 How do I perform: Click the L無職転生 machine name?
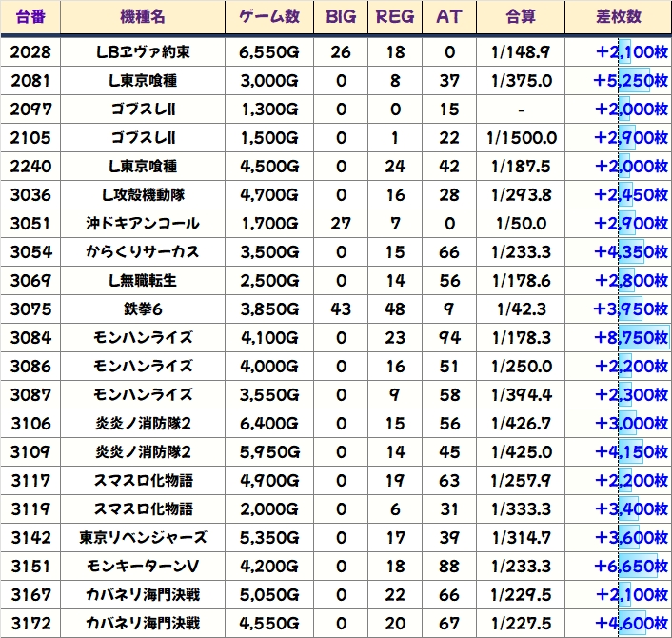pyautogui.click(x=143, y=281)
